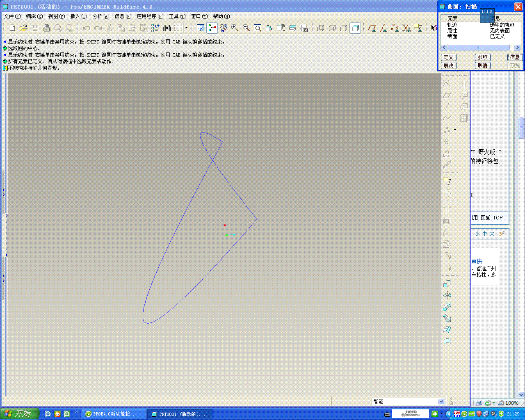Toggle datum planes display
The height and width of the screenshot is (420, 525).
click(x=372, y=28)
